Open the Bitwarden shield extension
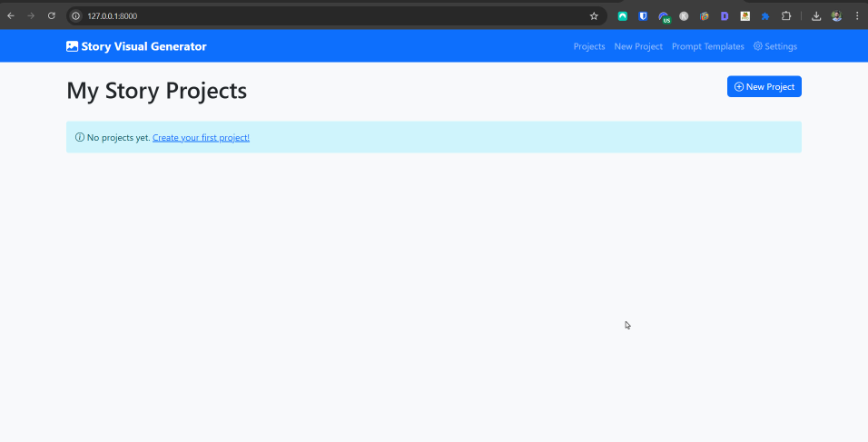 pyautogui.click(x=643, y=15)
